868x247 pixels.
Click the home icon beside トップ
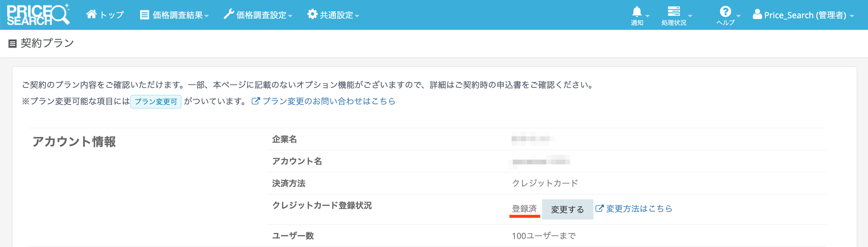[91, 15]
